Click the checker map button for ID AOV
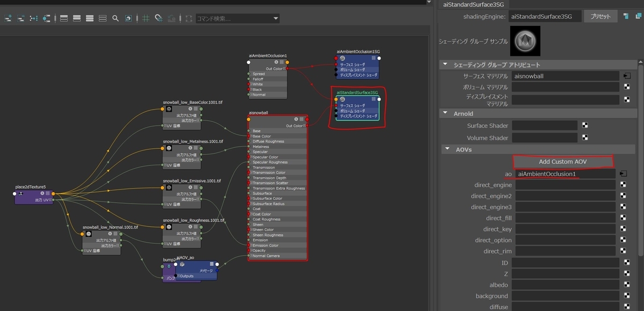This screenshot has width=644, height=311. tap(626, 263)
